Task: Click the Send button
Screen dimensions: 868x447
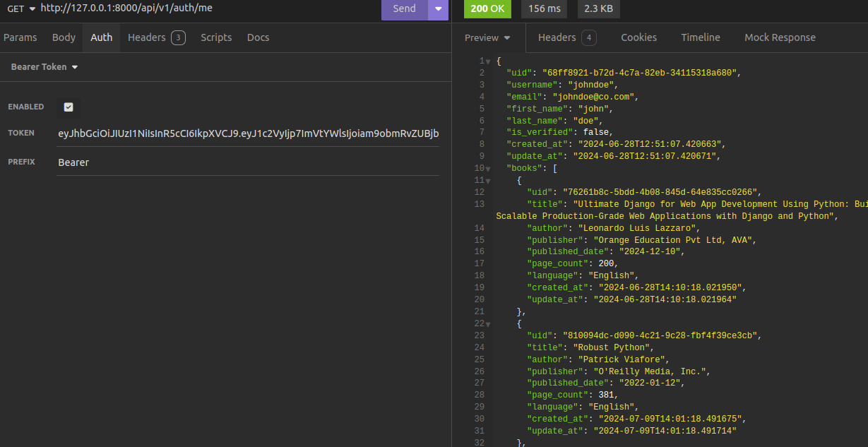Action: 404,9
